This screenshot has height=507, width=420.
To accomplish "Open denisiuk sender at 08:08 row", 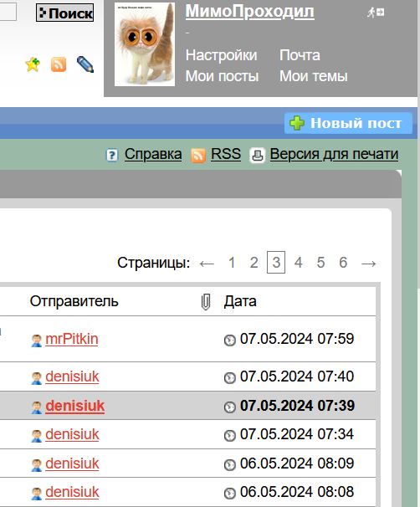I will 72,492.
